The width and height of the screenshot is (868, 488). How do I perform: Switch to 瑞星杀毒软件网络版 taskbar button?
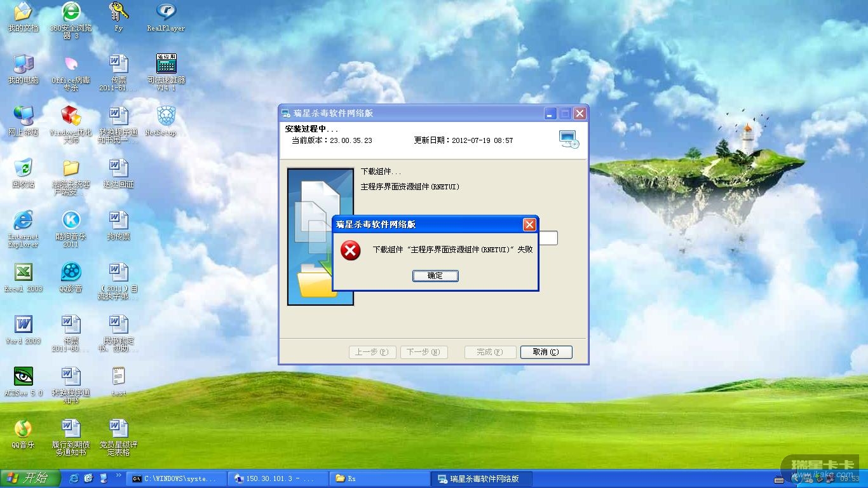[483, 478]
